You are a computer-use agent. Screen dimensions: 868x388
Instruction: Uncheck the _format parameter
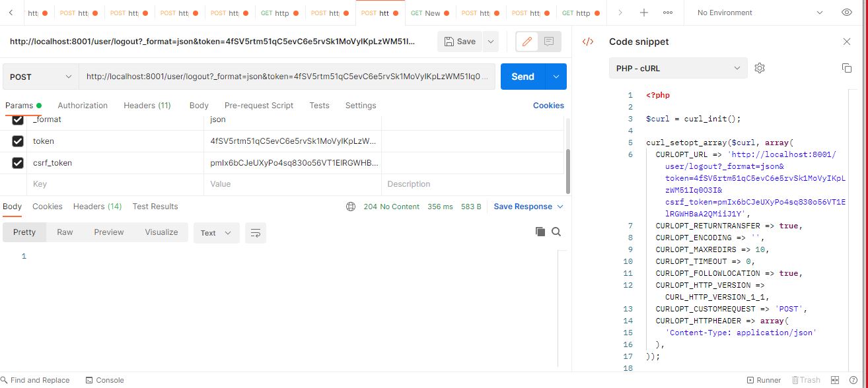click(x=17, y=119)
